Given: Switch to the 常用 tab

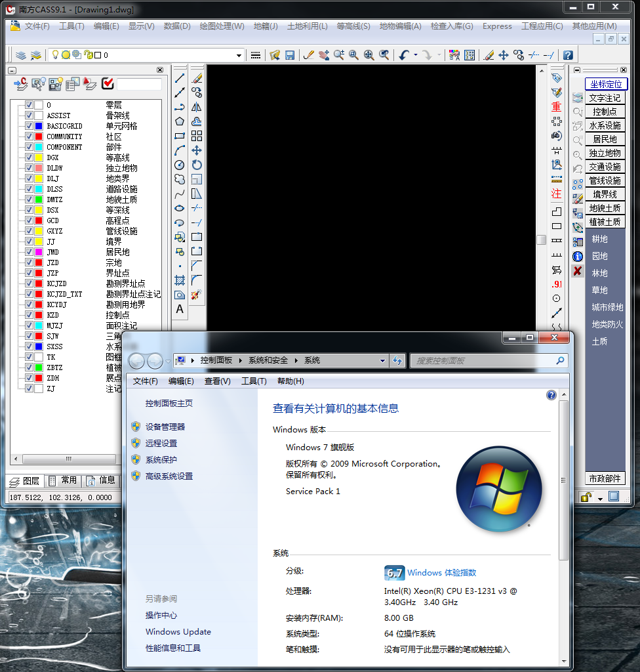Looking at the screenshot, I should (63, 480).
